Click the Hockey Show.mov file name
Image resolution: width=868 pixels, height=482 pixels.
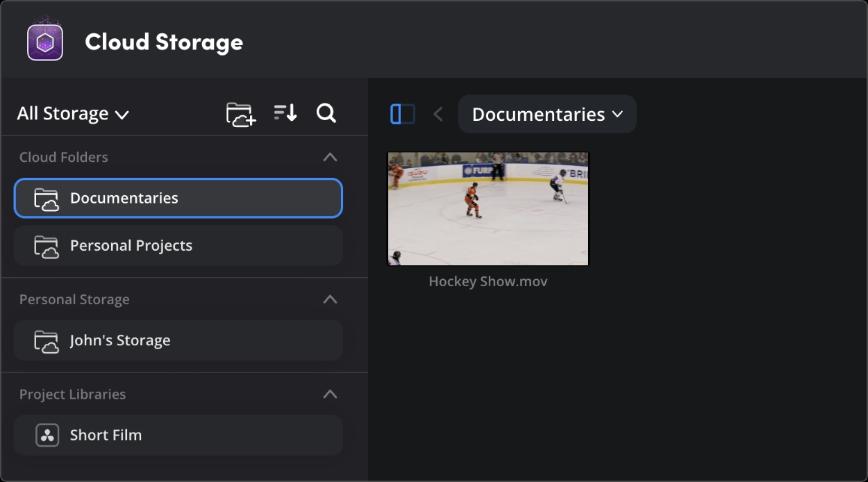click(x=488, y=281)
